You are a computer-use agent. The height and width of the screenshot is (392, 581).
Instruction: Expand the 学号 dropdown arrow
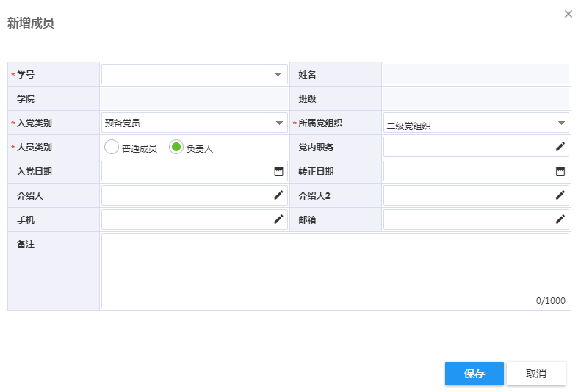[x=278, y=74]
